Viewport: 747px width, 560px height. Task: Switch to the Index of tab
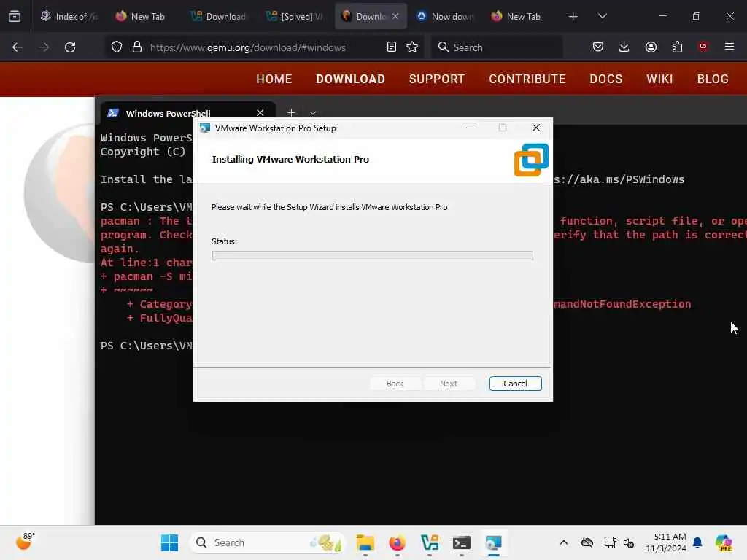69,16
